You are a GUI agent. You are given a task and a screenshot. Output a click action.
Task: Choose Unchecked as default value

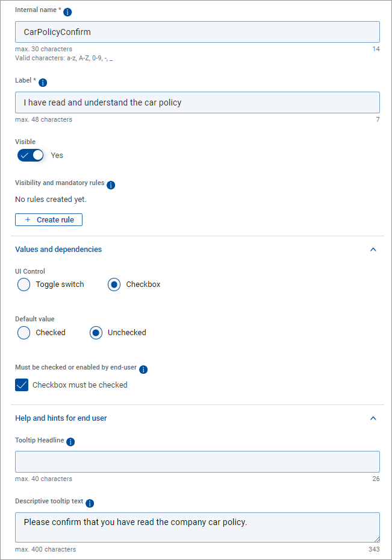tap(96, 333)
